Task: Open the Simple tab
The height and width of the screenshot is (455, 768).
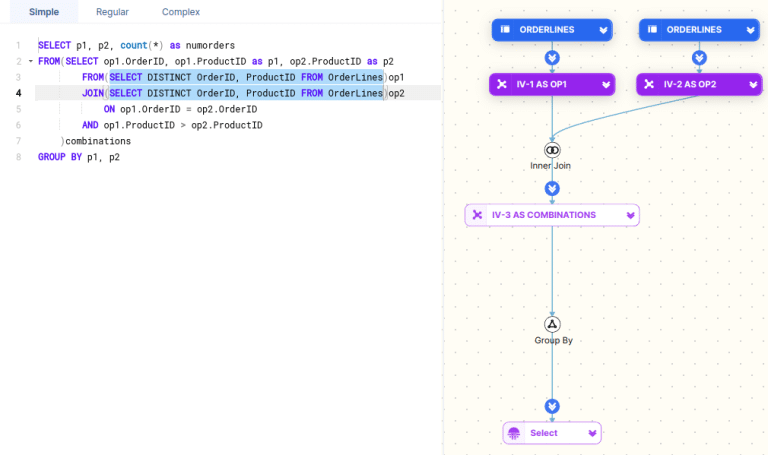Action: (x=44, y=12)
